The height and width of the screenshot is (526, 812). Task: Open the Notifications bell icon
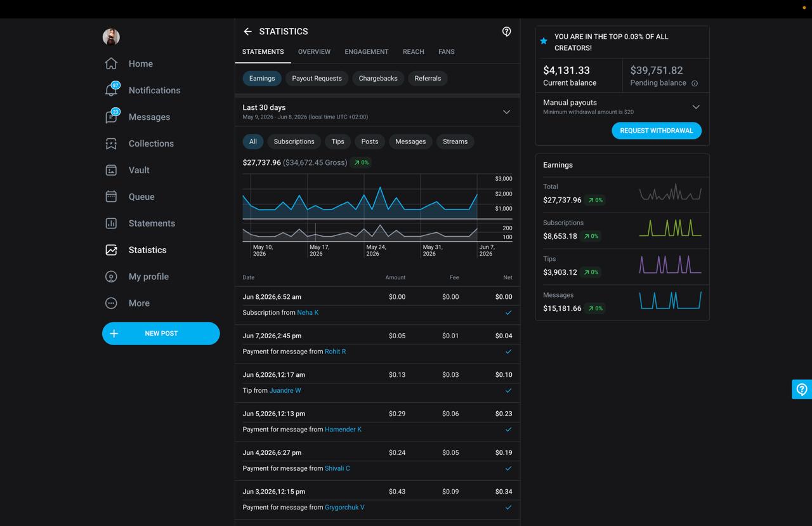click(x=111, y=90)
